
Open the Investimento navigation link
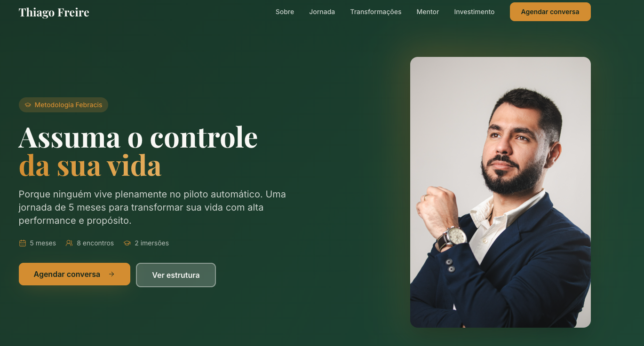pos(474,12)
